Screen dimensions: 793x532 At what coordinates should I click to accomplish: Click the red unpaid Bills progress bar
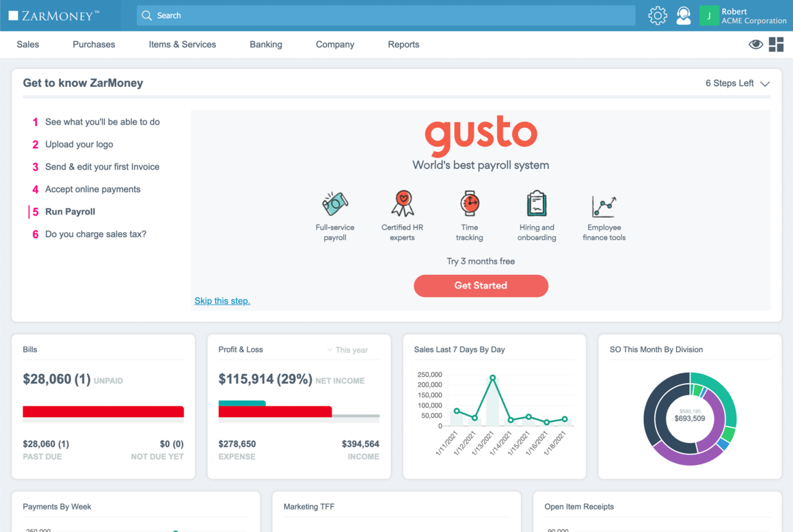tap(103, 412)
